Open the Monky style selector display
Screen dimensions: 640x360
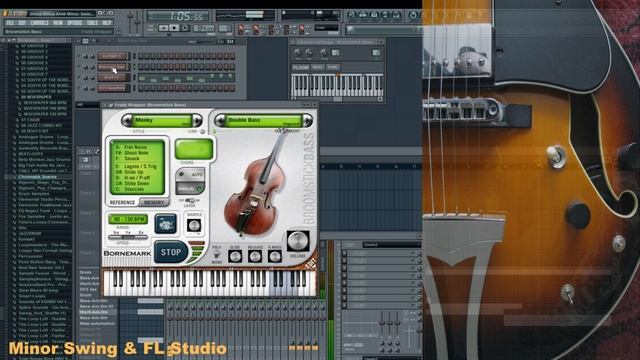[x=162, y=120]
